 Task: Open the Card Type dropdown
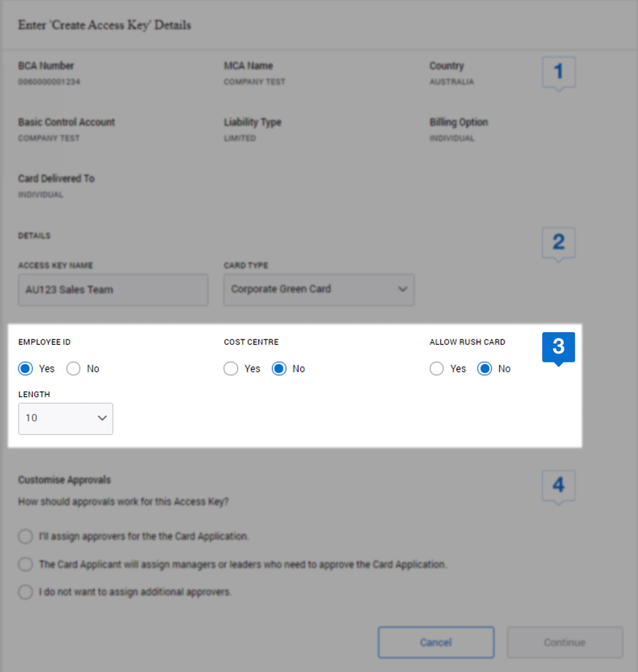318,290
